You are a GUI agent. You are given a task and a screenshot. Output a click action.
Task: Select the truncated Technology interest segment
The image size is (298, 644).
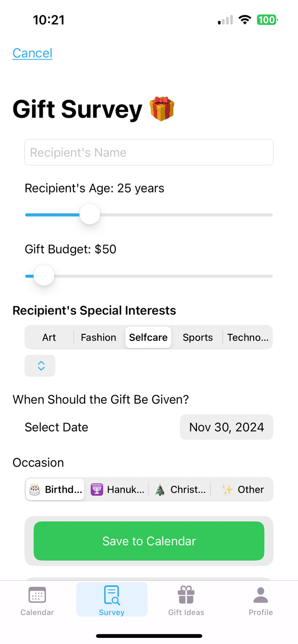coord(248,337)
